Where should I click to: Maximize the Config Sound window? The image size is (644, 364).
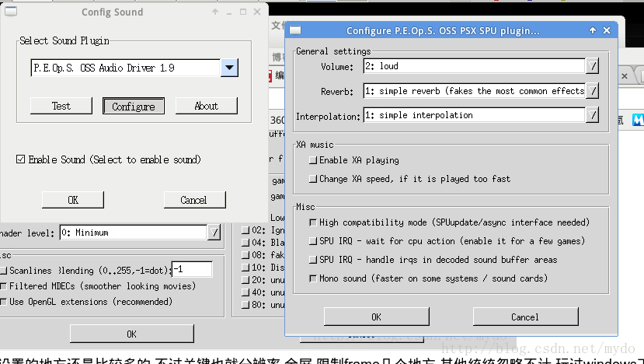click(x=243, y=12)
